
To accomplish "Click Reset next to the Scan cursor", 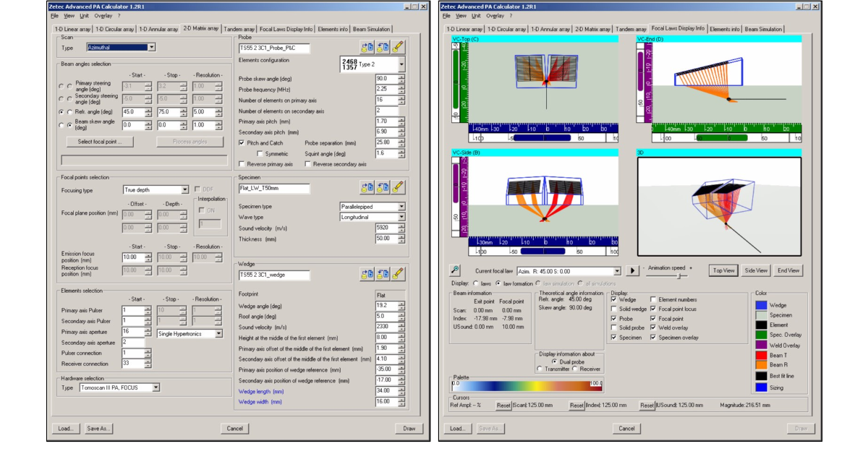I will click(x=504, y=406).
